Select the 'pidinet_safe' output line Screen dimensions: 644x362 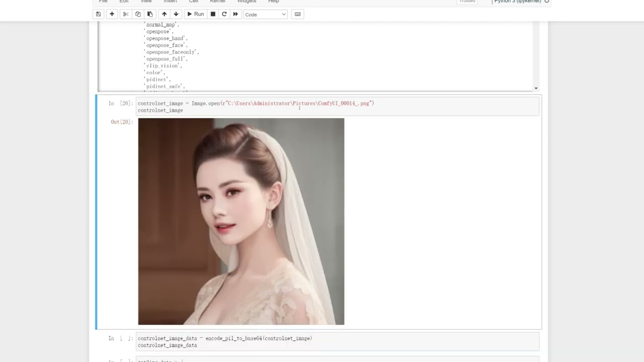tap(165, 86)
